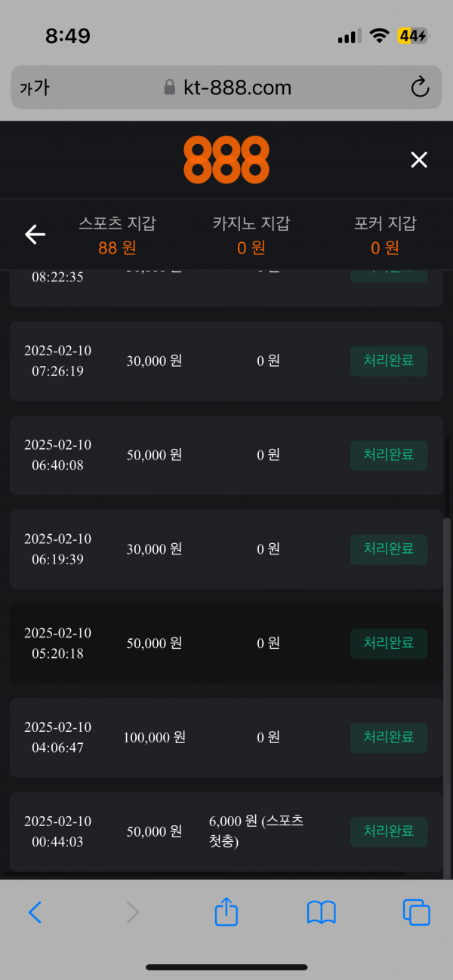This screenshot has height=980, width=453.
Task: Select the 카지노 지갑 wallet tab
Action: pos(251,235)
